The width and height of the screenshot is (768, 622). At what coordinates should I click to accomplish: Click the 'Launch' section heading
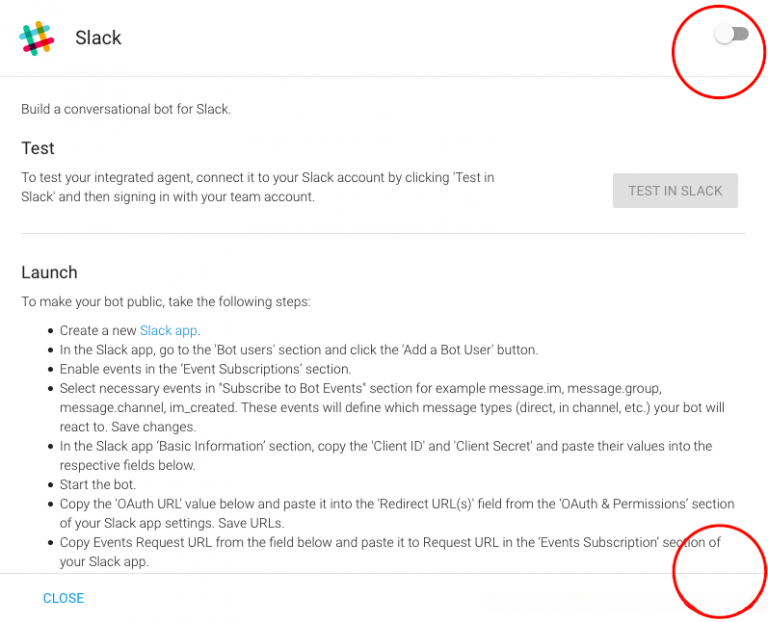point(49,272)
